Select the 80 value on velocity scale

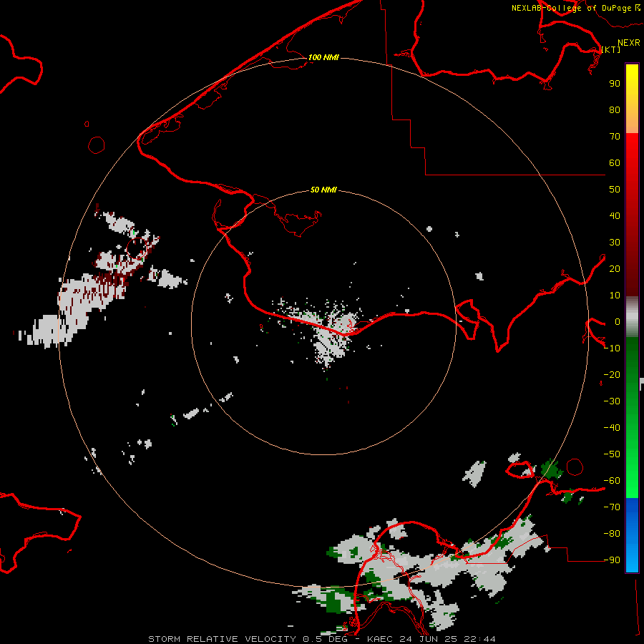615,110
